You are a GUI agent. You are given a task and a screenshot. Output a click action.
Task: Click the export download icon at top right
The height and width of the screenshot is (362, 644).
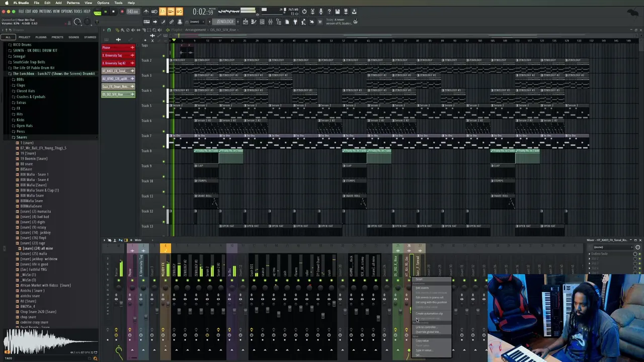coord(354,11)
